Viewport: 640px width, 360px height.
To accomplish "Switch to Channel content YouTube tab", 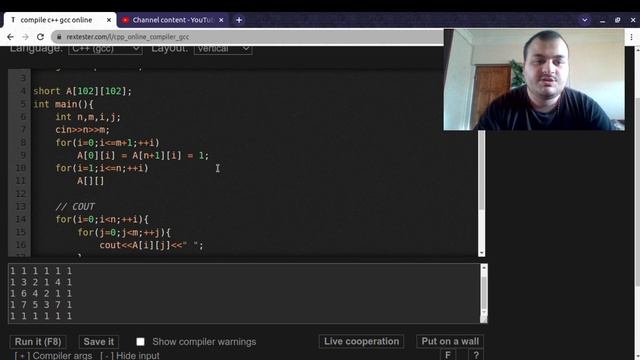I will pyautogui.click(x=172, y=20).
